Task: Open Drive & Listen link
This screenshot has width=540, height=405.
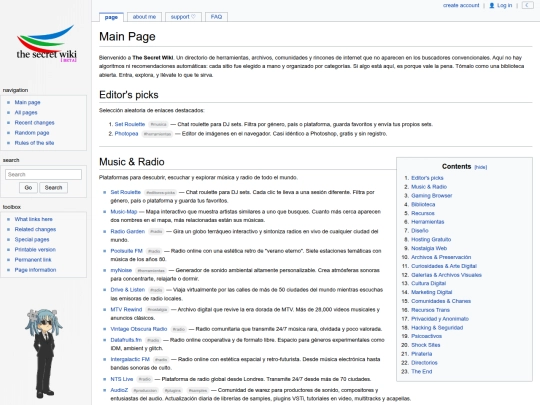Action: click(128, 290)
